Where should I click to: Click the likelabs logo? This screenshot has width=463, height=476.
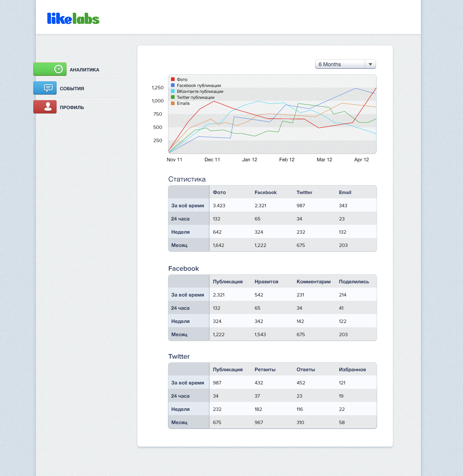[73, 19]
